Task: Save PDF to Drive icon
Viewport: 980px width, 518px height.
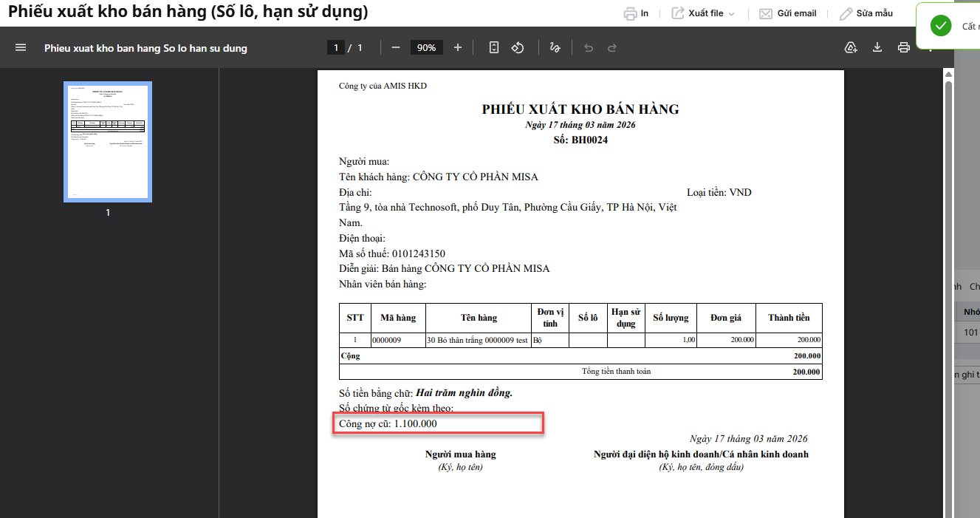Action: (x=851, y=47)
